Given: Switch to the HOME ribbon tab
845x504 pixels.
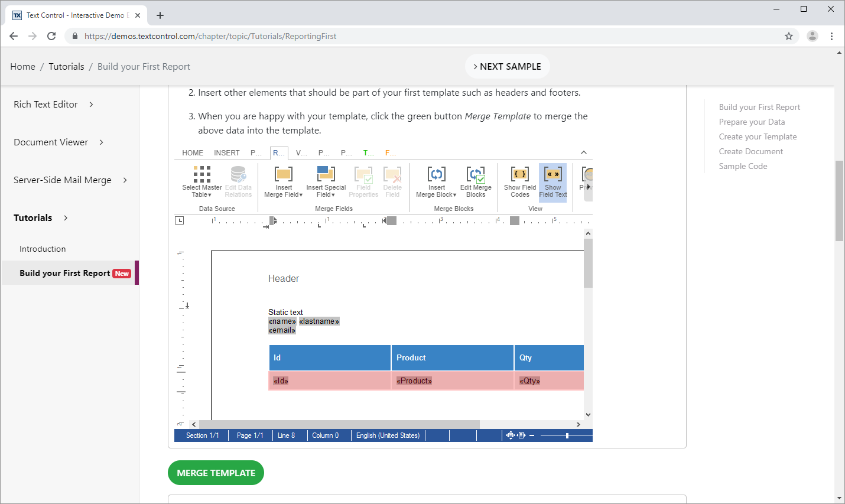Looking at the screenshot, I should click(x=193, y=153).
